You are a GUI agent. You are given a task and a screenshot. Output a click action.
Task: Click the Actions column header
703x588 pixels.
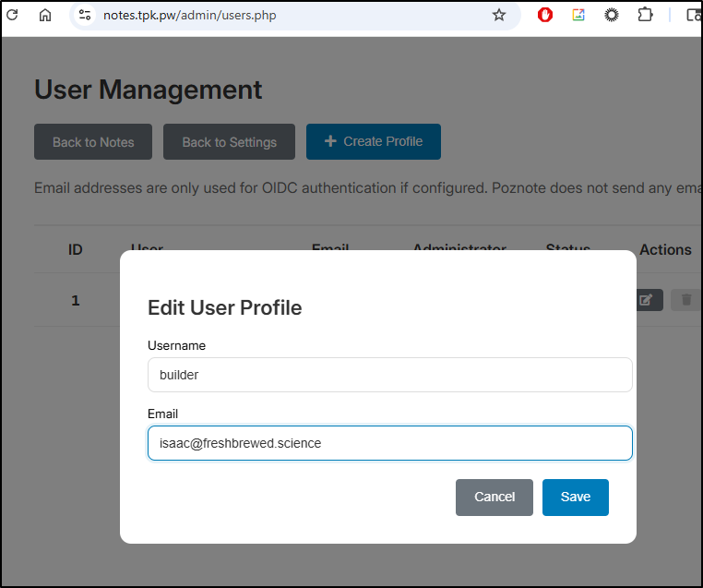[664, 249]
